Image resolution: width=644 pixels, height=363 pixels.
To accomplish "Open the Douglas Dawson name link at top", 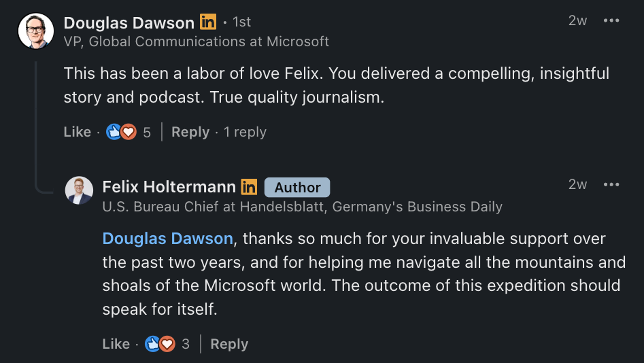I will tap(129, 22).
